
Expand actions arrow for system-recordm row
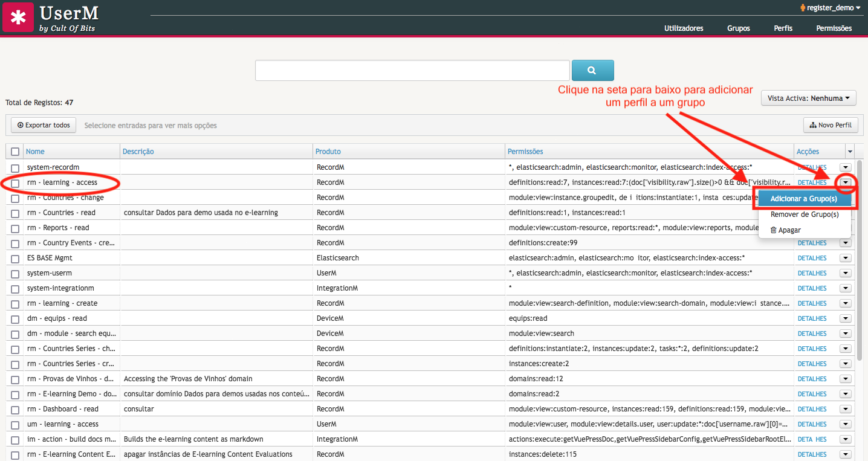click(x=846, y=167)
